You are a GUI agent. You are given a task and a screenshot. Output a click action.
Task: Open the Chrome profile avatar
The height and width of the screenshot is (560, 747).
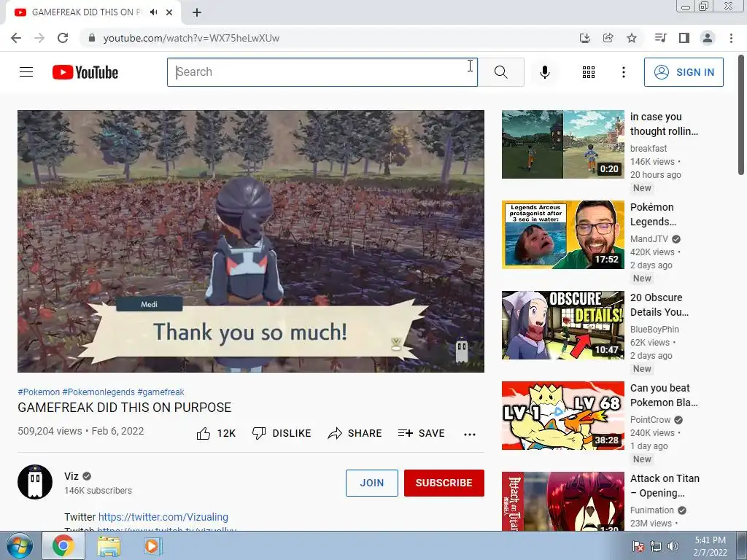(708, 38)
